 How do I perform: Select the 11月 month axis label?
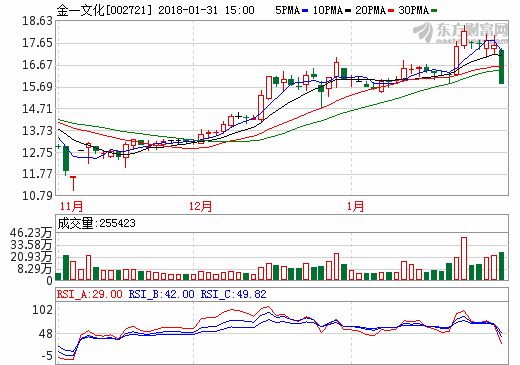pos(71,206)
